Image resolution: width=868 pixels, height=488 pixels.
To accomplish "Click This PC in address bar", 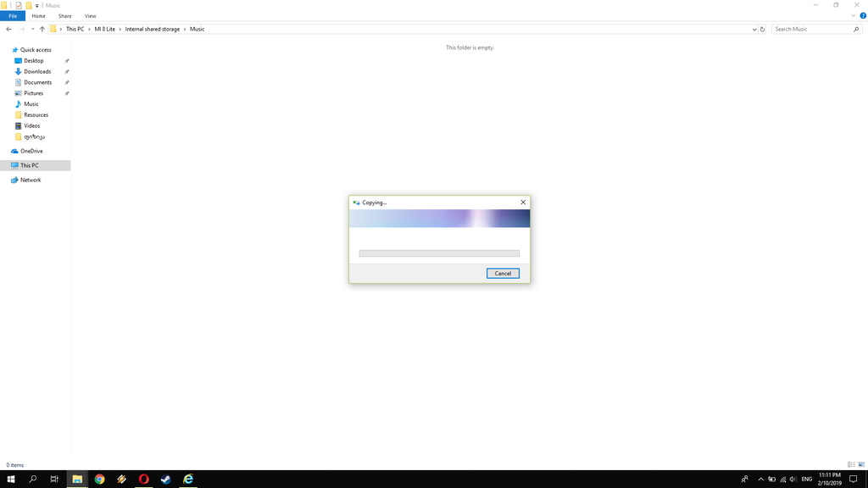I will tap(75, 30).
